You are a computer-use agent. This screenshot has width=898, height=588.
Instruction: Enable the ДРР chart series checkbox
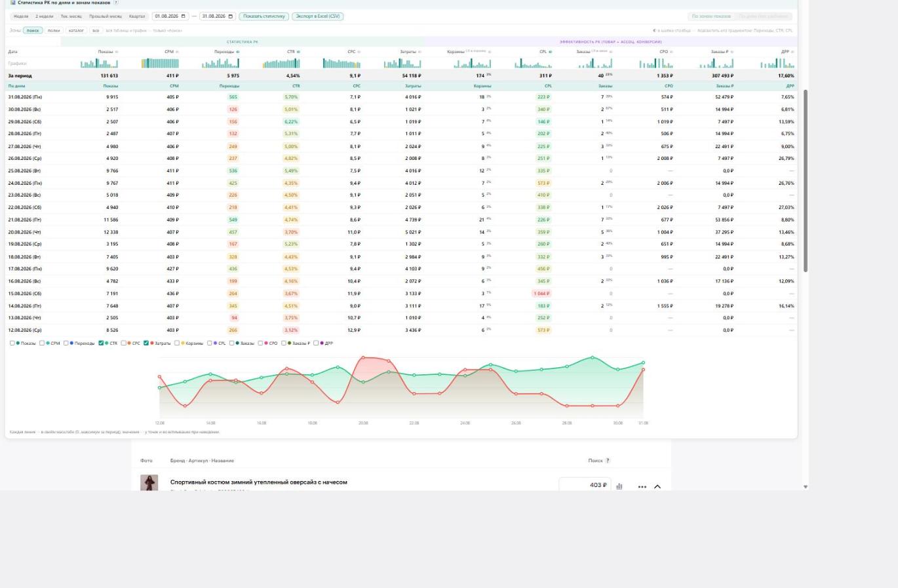click(x=316, y=343)
